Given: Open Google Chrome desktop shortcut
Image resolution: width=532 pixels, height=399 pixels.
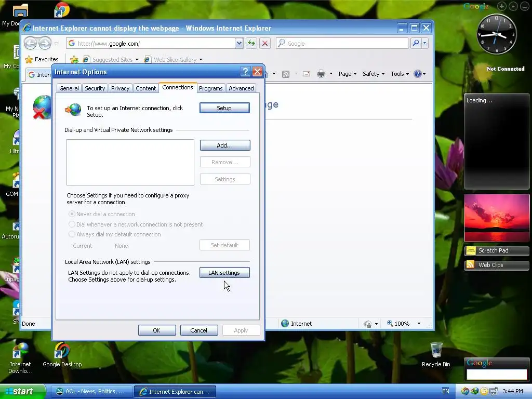Looking at the screenshot, I should [62, 9].
